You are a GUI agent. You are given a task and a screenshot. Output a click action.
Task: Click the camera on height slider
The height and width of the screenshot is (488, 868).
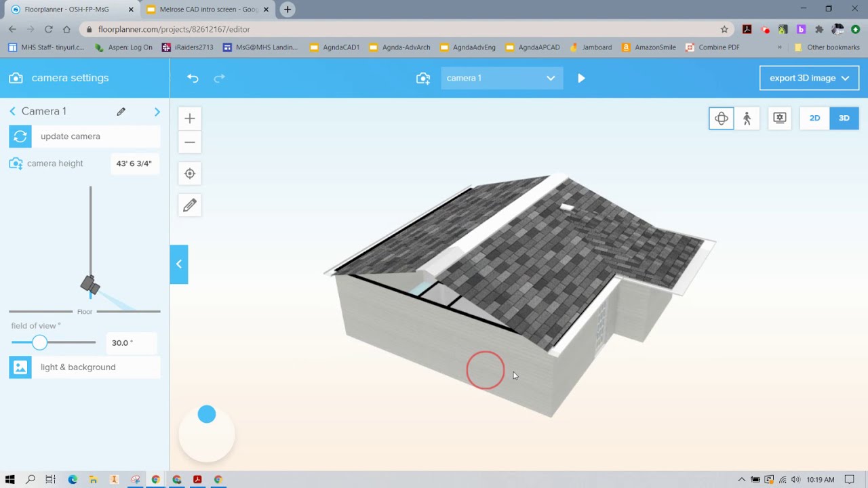coord(90,285)
